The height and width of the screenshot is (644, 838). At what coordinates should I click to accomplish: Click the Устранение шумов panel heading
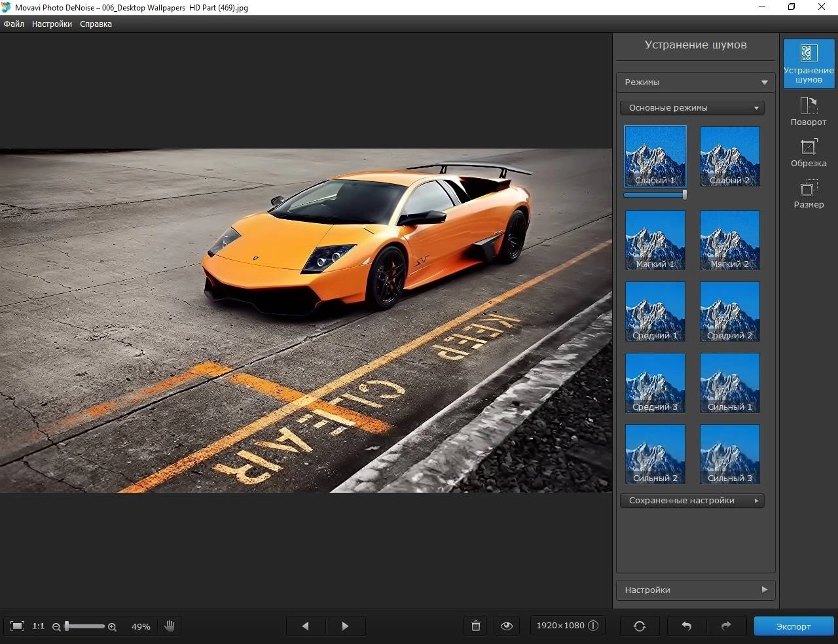point(695,45)
